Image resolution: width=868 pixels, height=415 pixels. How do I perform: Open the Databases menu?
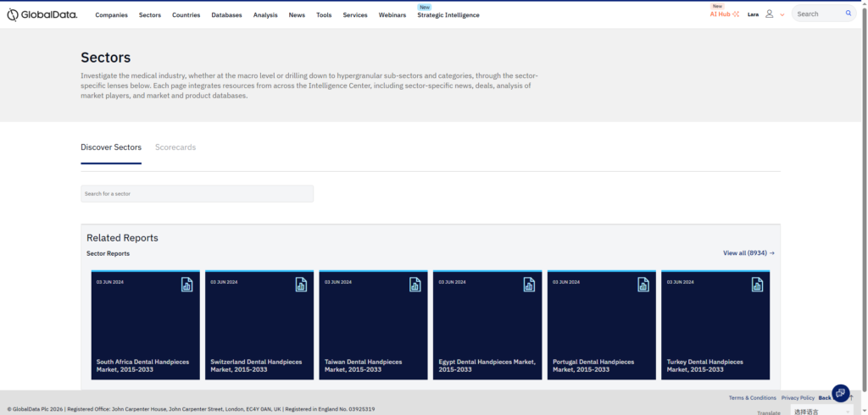tap(226, 14)
